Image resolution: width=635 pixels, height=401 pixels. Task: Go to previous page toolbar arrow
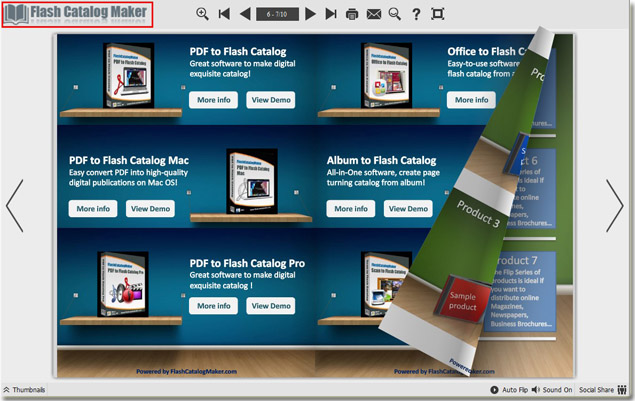coord(245,14)
